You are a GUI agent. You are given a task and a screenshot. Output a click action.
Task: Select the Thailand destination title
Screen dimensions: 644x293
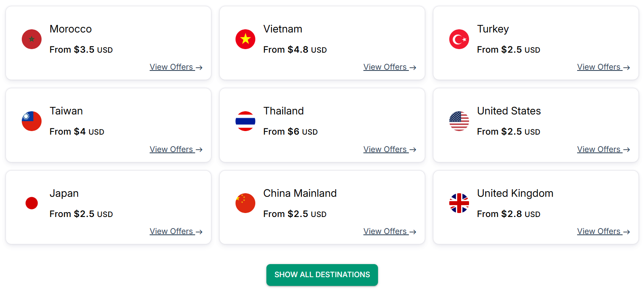[283, 111]
